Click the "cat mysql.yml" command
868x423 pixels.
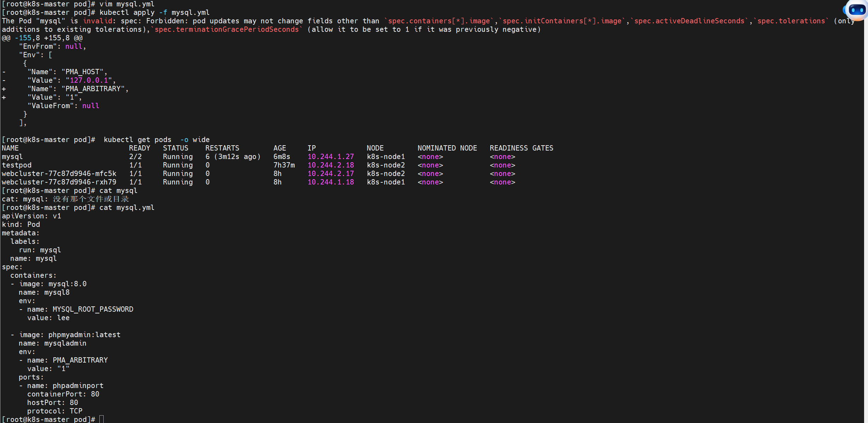pyautogui.click(x=127, y=207)
